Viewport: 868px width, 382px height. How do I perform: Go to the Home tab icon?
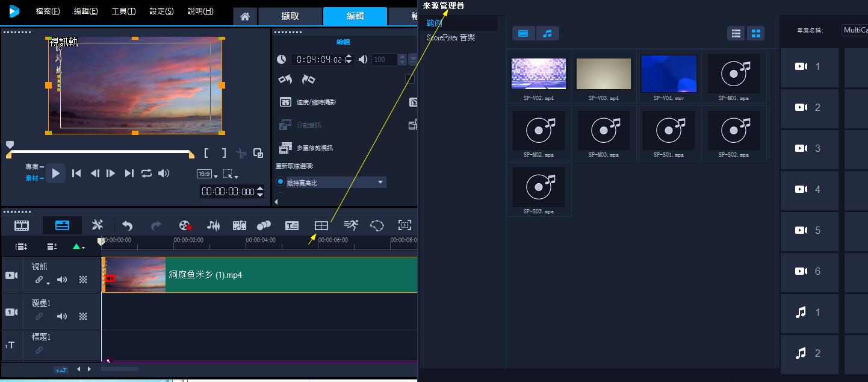[245, 17]
